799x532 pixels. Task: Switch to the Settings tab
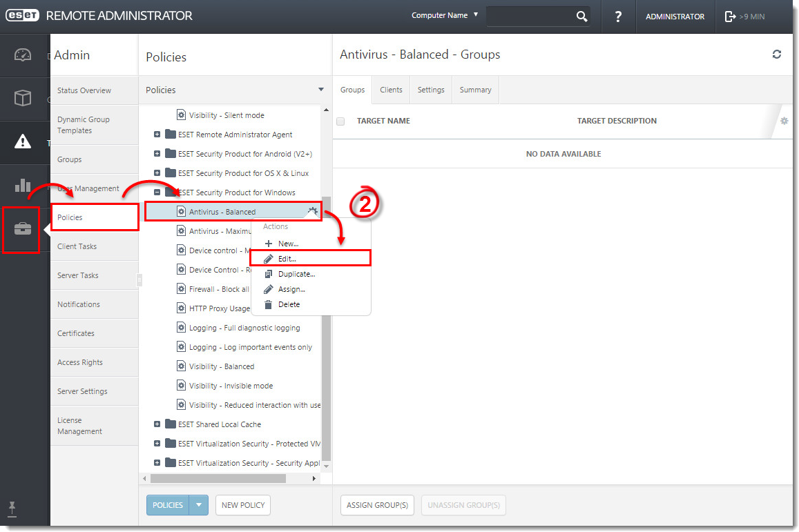tap(431, 90)
